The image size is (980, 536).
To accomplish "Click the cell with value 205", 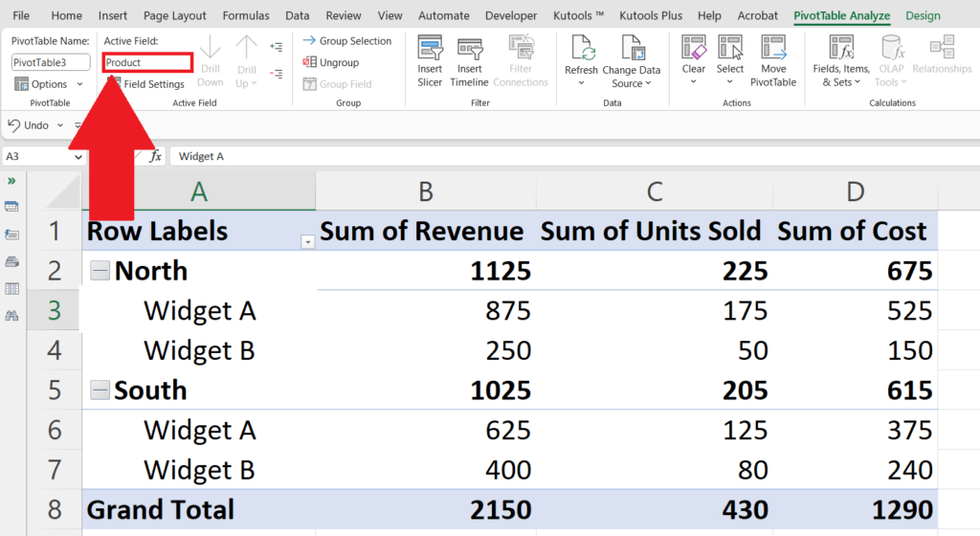I will pyautogui.click(x=655, y=390).
